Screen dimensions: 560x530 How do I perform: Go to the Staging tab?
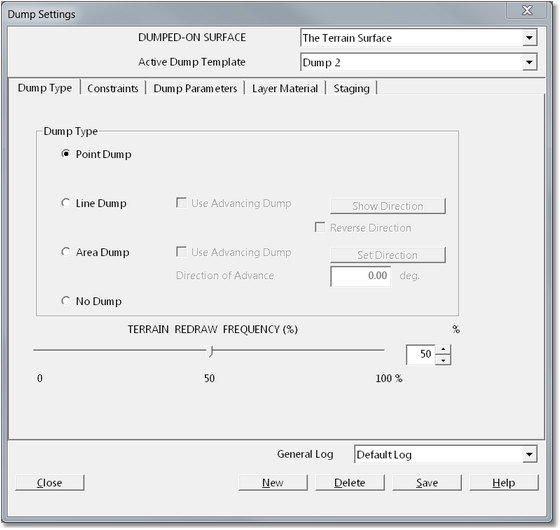pyautogui.click(x=351, y=88)
